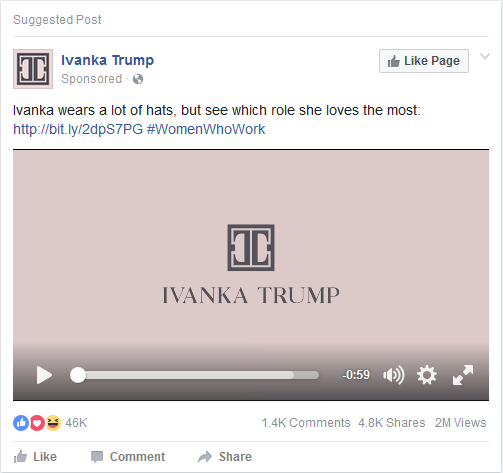Open the Ivanka Trump page name link
Image resolution: width=503 pixels, height=473 pixels.
[107, 60]
